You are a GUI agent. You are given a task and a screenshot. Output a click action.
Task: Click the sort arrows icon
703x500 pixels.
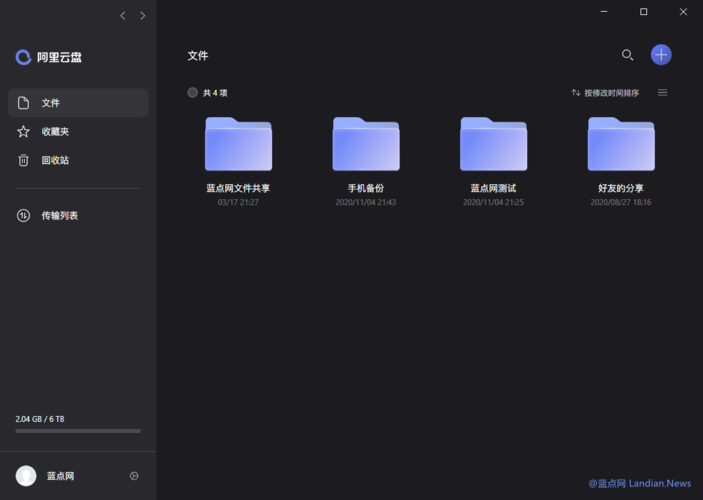pyautogui.click(x=576, y=93)
